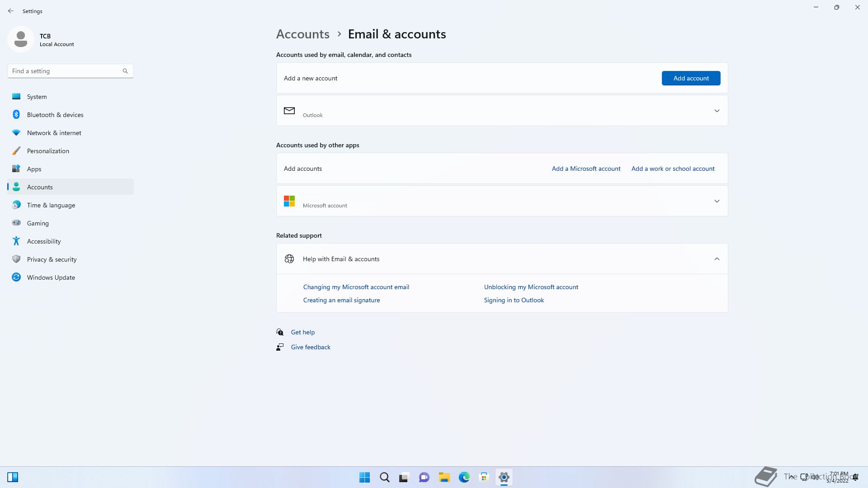The width and height of the screenshot is (868, 488).
Task: Click the Bluetooth icon in the sidebar
Action: pyautogui.click(x=16, y=115)
